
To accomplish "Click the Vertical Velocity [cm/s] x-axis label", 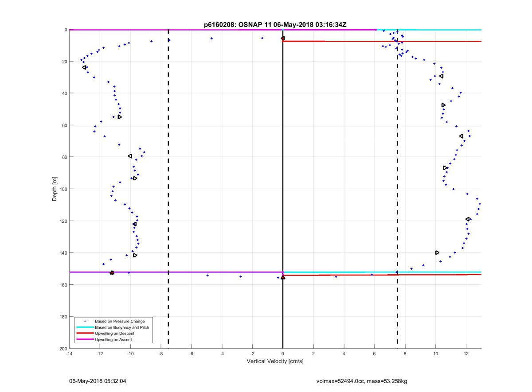I will (x=275, y=361).
